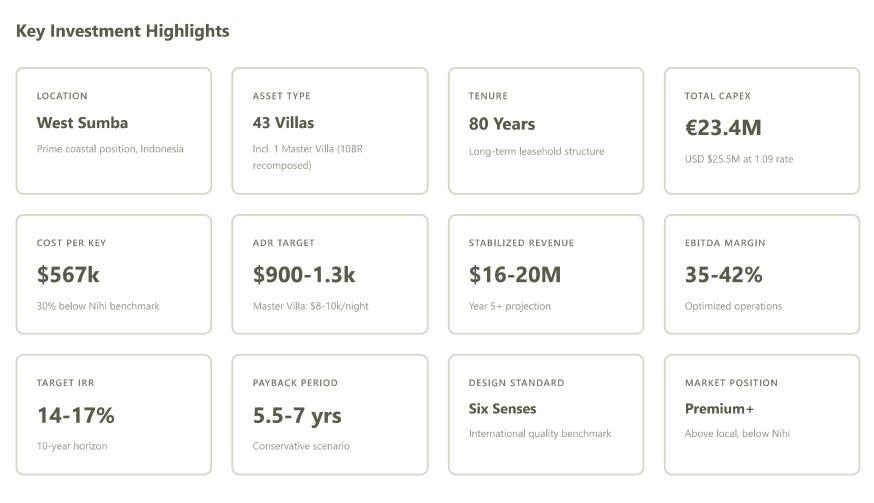This screenshot has height=503, width=874.
Task: Select the Location West Sumba card
Action: [113, 130]
